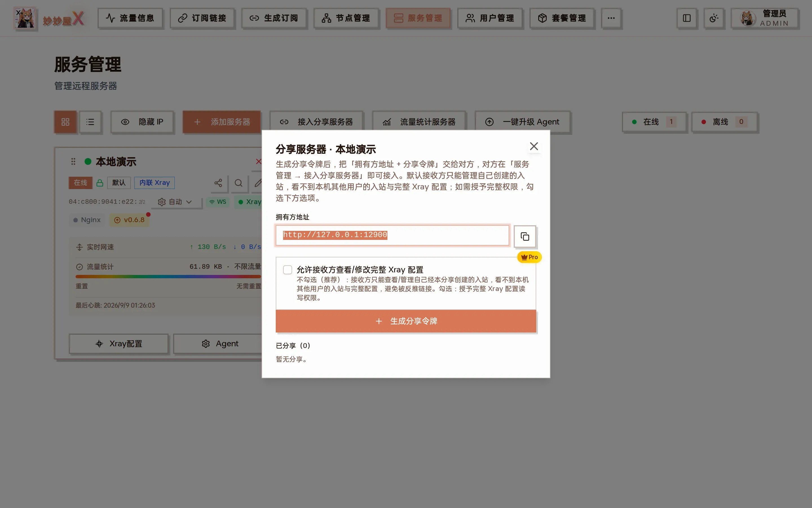Click the Pro crown badge
The height and width of the screenshot is (508, 812).
529,257
